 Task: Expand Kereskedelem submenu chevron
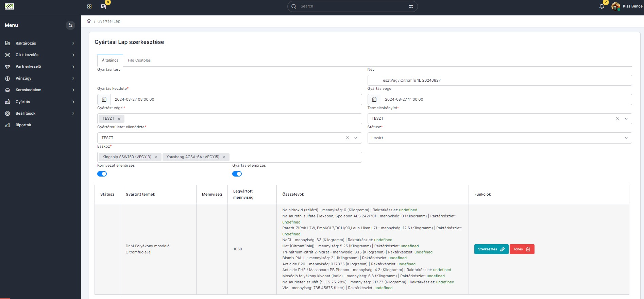(73, 90)
